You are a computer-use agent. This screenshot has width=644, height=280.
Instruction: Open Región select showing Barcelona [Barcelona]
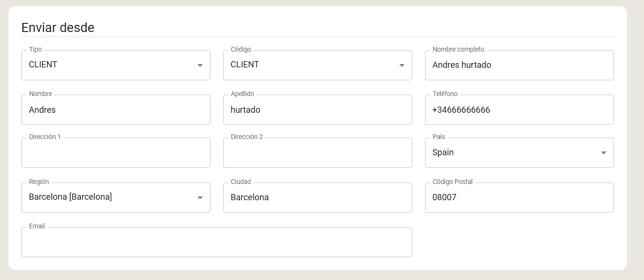pos(116,197)
